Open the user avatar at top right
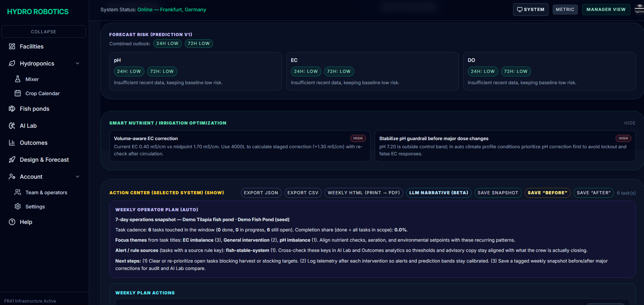 pos(639,9)
